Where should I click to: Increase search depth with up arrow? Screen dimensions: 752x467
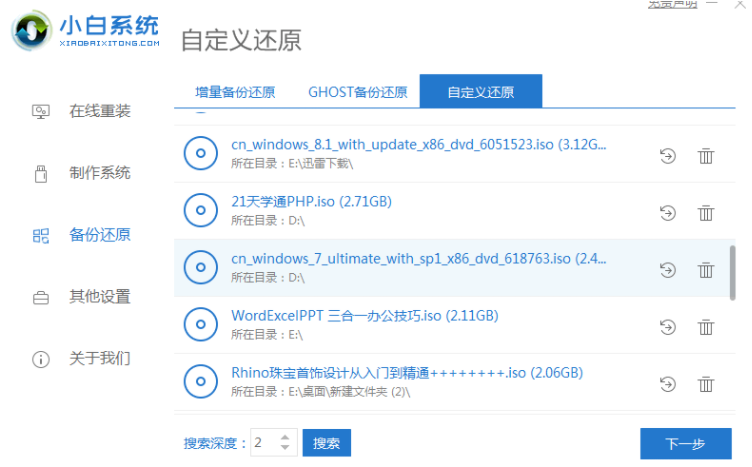click(285, 437)
